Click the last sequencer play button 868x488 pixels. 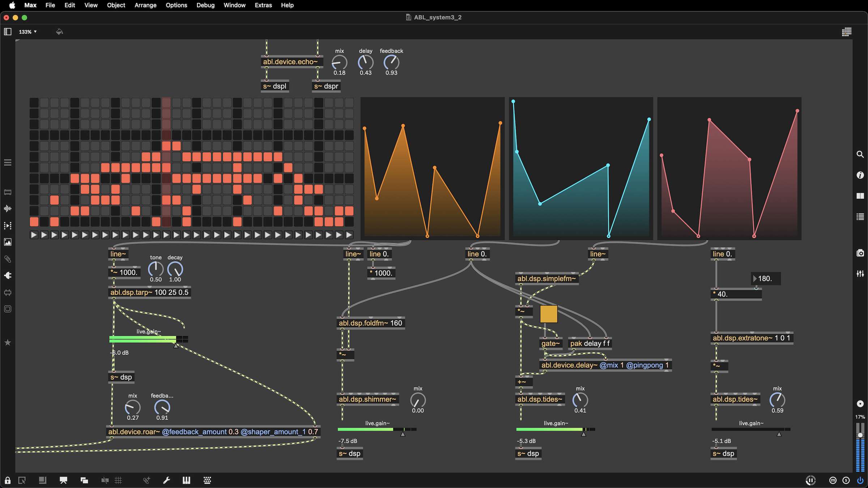(x=349, y=235)
